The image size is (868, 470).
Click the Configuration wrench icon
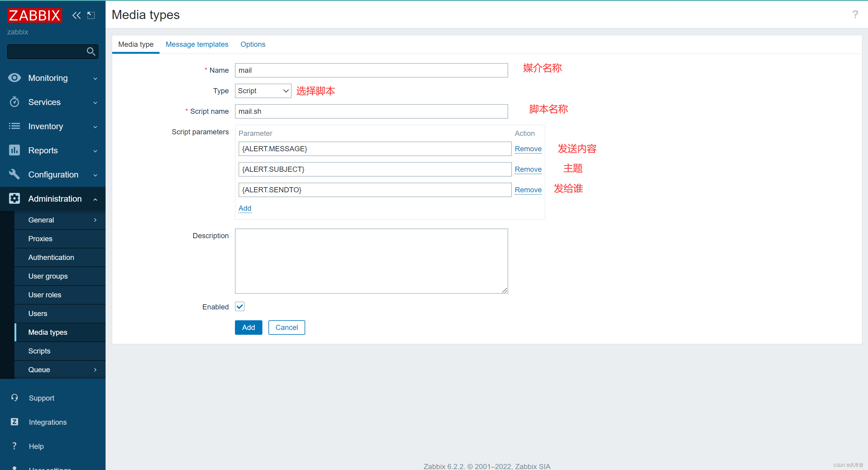(x=14, y=174)
